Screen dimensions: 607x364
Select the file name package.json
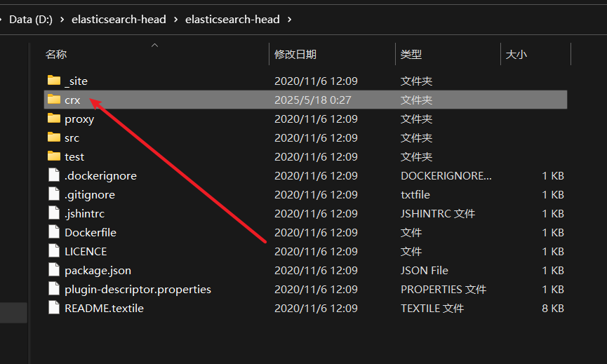click(98, 271)
